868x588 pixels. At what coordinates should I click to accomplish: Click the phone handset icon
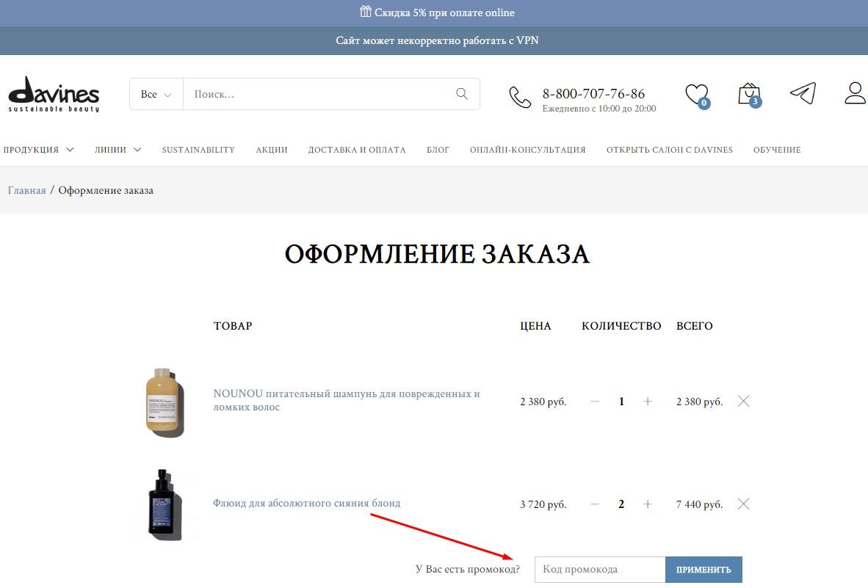coord(520,98)
